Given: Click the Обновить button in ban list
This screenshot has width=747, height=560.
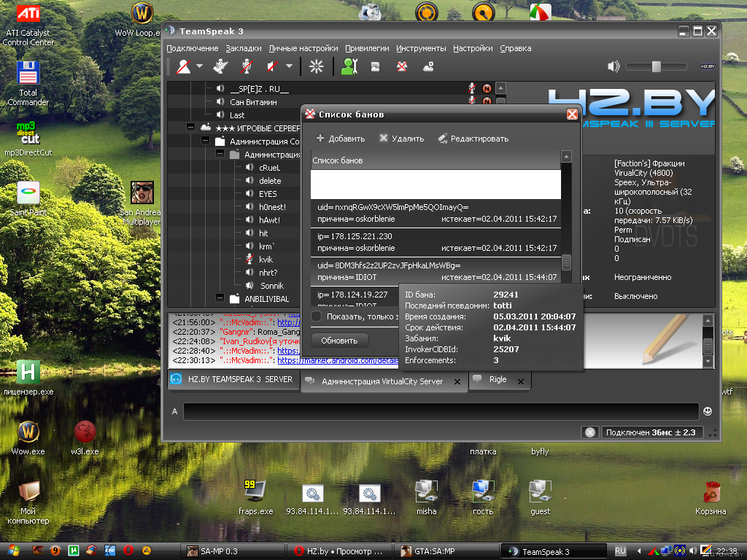Looking at the screenshot, I should coord(339,341).
